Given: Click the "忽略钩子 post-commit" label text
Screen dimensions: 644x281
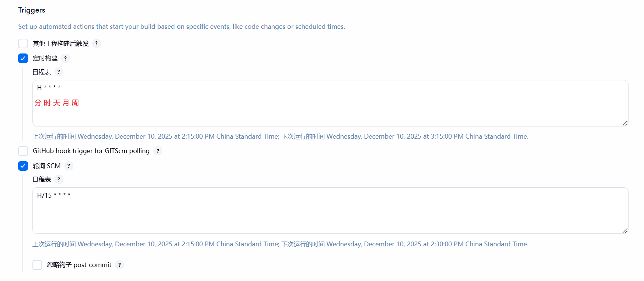Looking at the screenshot, I should 79,265.
